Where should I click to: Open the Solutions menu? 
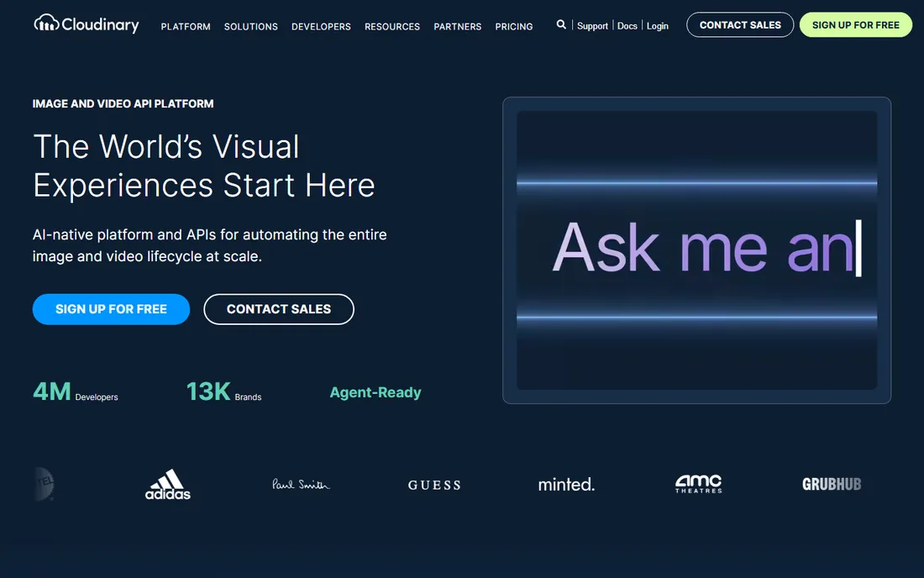tap(251, 27)
